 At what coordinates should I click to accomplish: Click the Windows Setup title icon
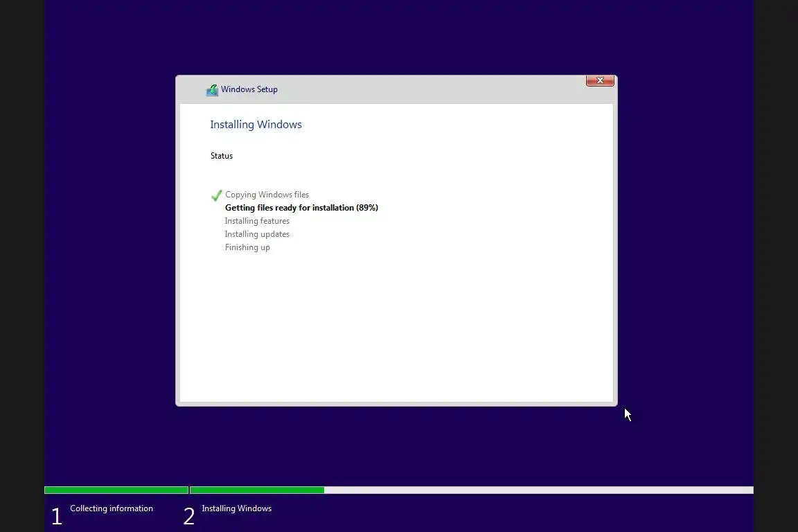click(x=212, y=90)
